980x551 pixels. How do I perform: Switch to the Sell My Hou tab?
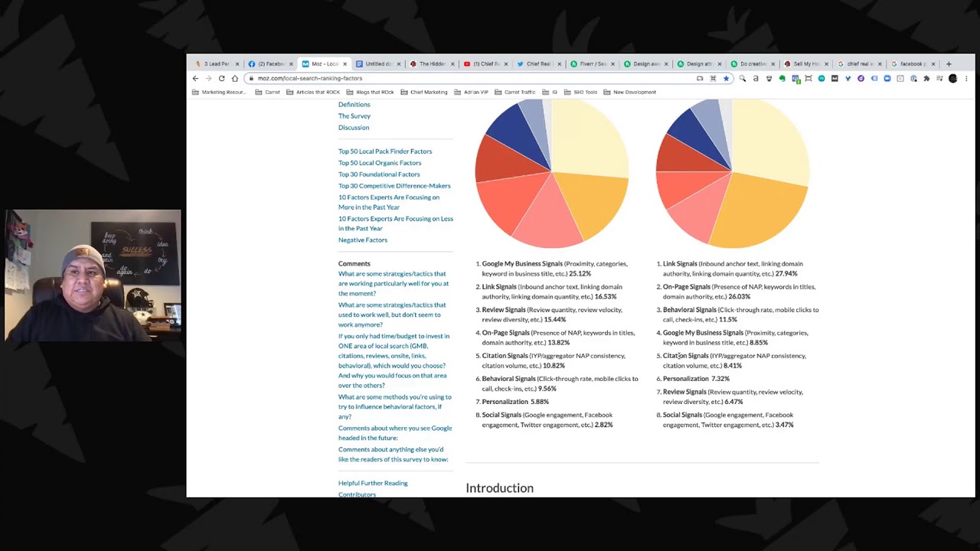(x=805, y=64)
